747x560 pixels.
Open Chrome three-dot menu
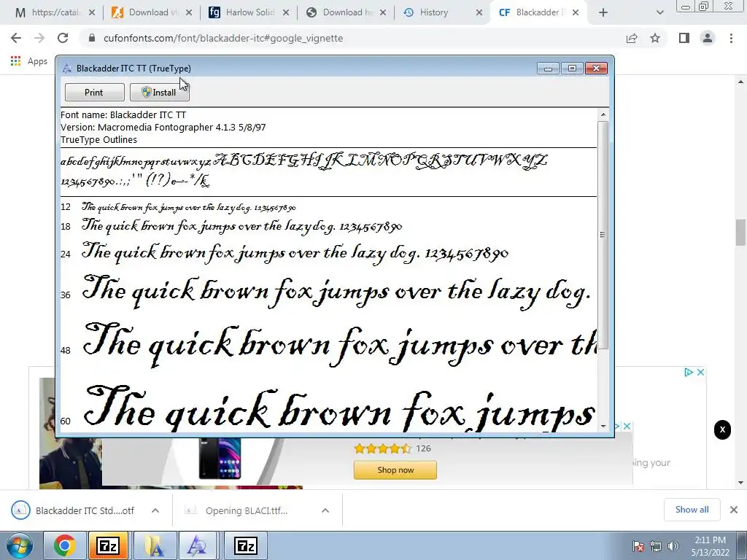[x=731, y=38]
